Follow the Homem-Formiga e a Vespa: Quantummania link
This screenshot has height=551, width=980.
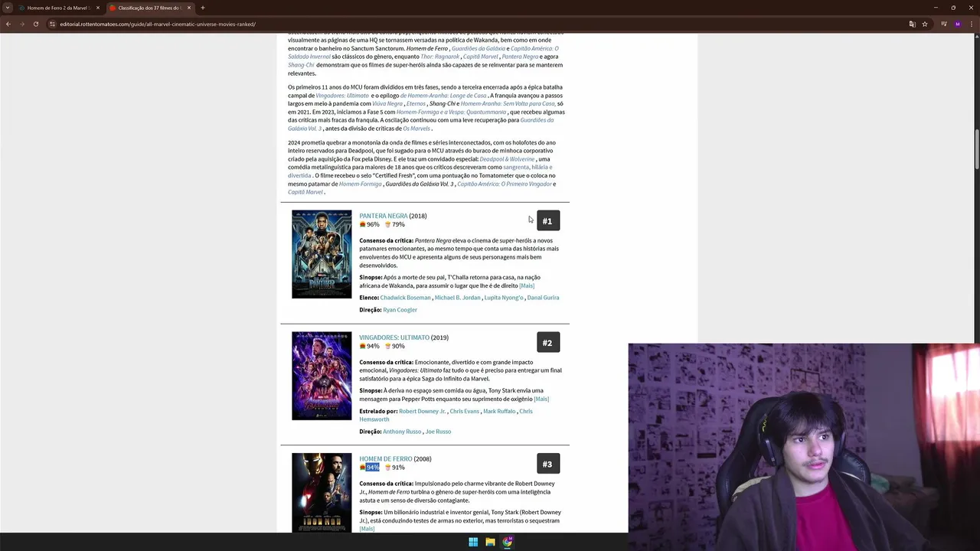[451, 112]
